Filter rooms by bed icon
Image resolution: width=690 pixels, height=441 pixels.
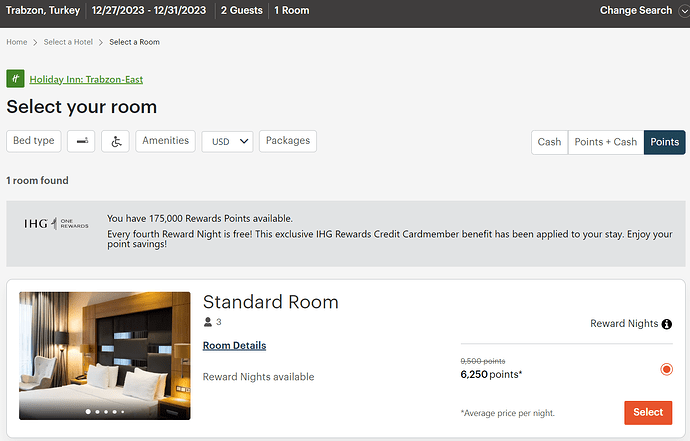(x=81, y=141)
